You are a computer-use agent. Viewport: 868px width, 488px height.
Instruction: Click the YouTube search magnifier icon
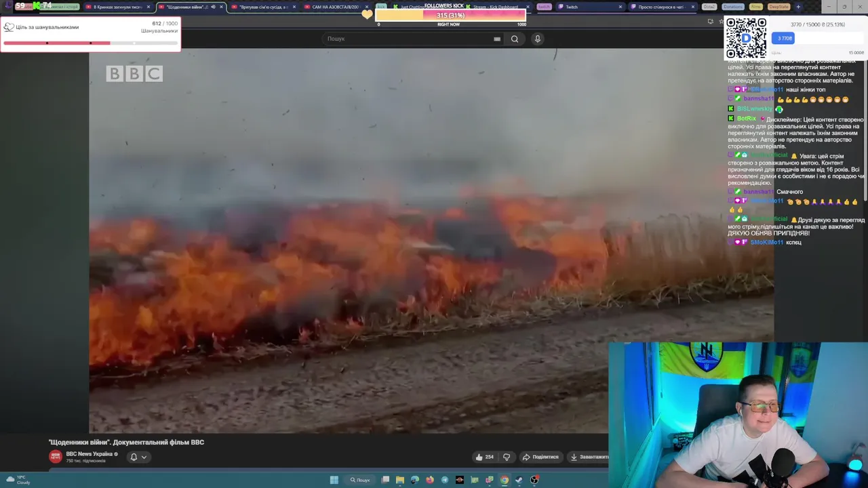tap(515, 39)
